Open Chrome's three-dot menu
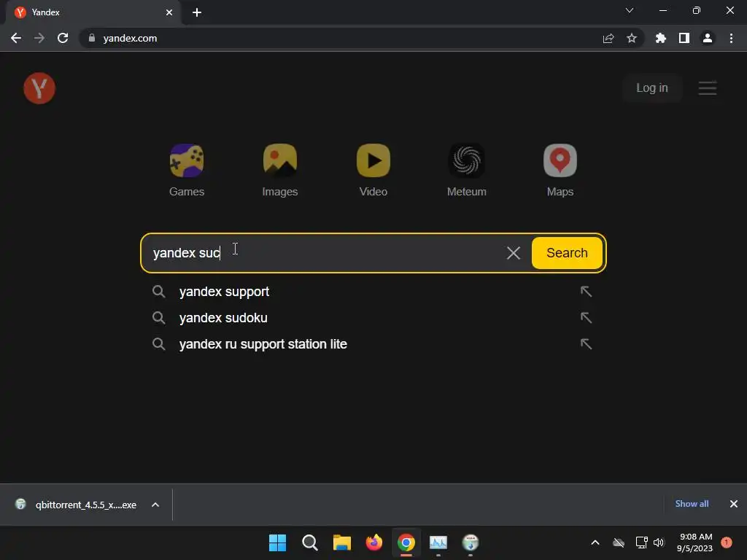Screen dimensions: 747x560 (x=731, y=38)
